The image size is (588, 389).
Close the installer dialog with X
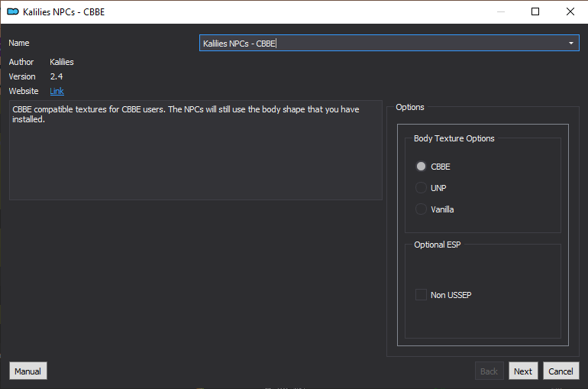click(x=570, y=11)
